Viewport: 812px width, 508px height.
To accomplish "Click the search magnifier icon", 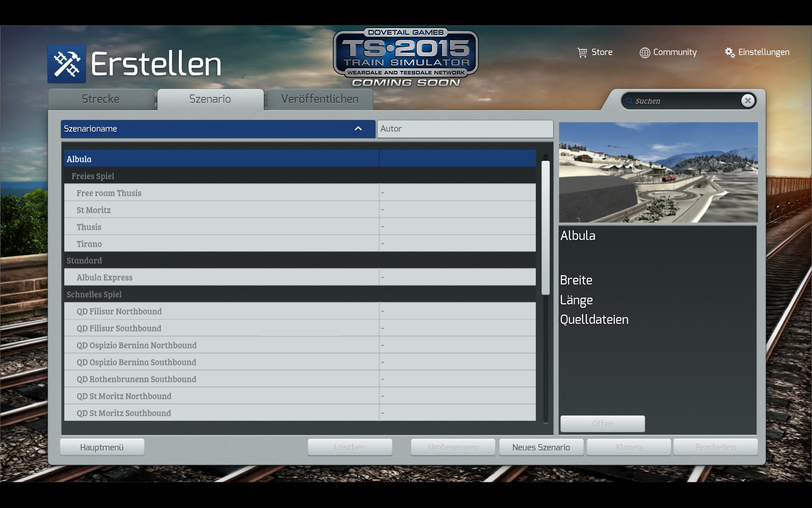I will pos(629,101).
